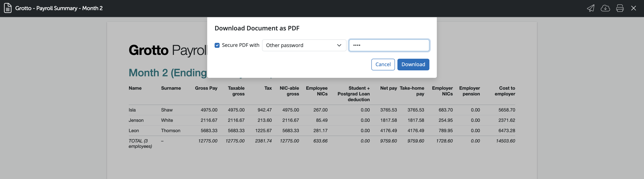Screen dimensions: 644x179
Task: Click the print icon
Action: (x=620, y=8)
